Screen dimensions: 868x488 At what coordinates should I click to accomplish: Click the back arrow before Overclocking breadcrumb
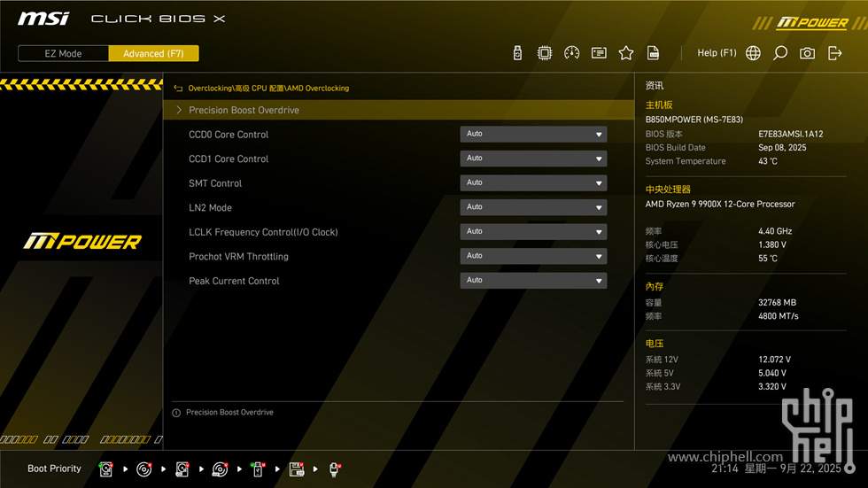point(178,89)
